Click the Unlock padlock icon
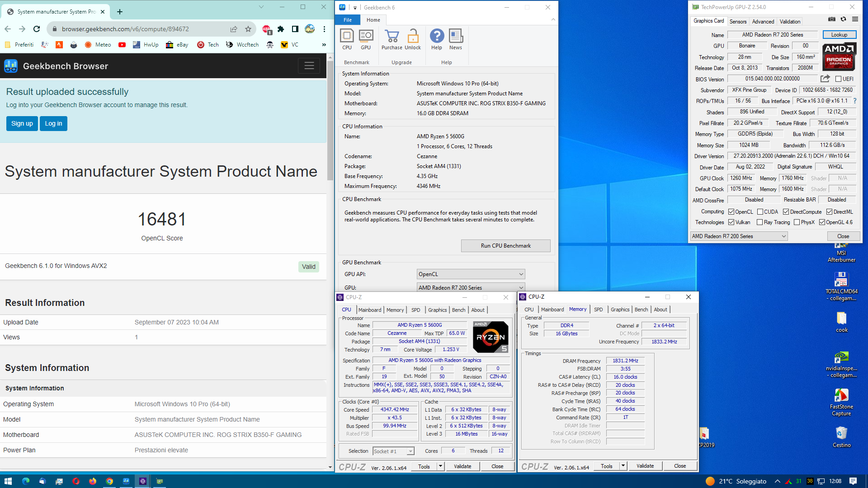The height and width of the screenshot is (488, 868). pos(413,39)
